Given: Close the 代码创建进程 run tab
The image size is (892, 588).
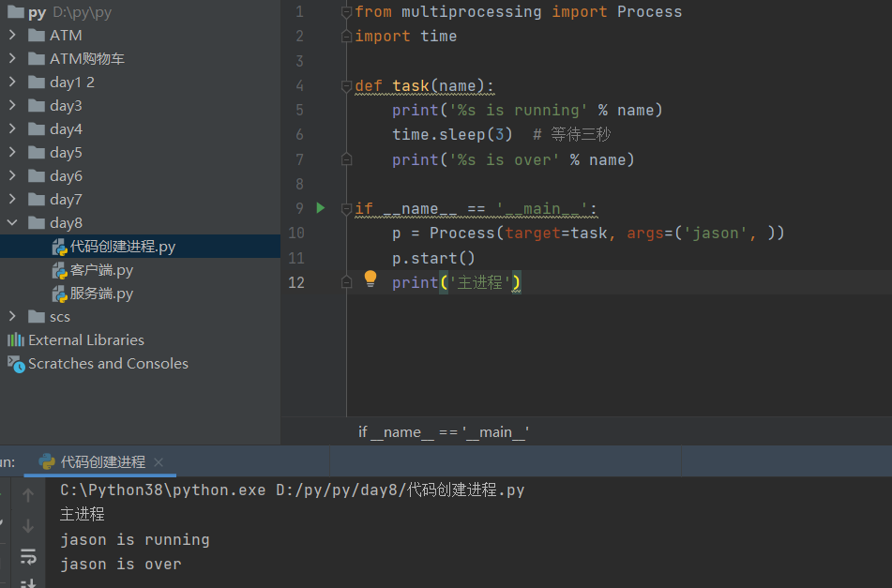Looking at the screenshot, I should point(159,462).
